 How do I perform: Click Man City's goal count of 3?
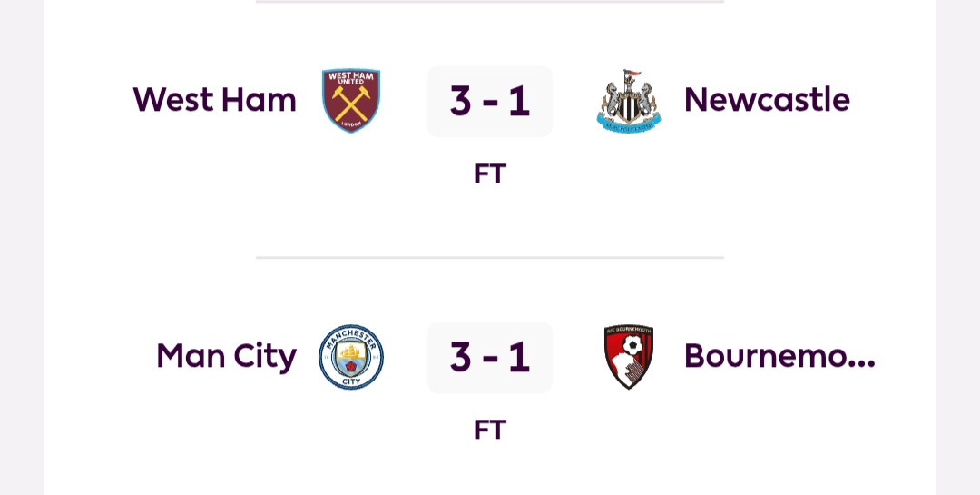pyautogui.click(x=461, y=357)
